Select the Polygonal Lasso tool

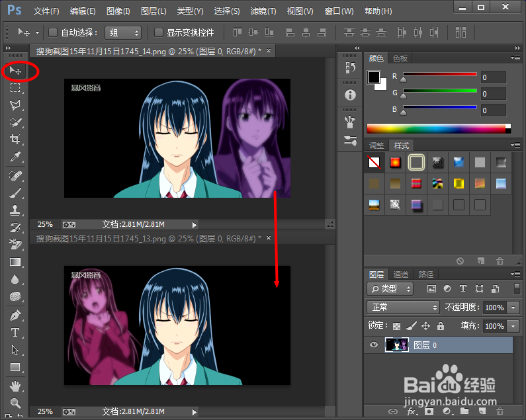pyautogui.click(x=15, y=105)
